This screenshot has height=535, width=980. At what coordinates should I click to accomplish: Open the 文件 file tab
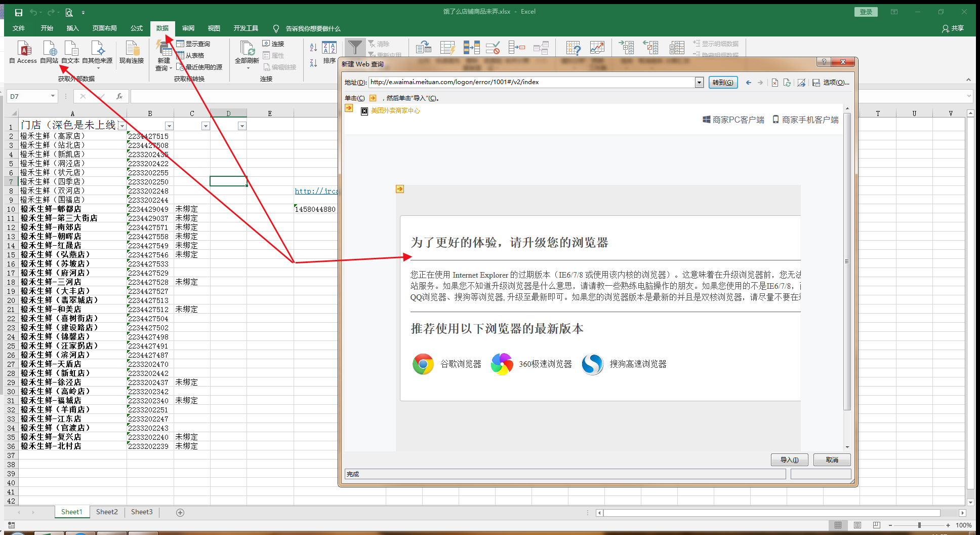pyautogui.click(x=19, y=28)
